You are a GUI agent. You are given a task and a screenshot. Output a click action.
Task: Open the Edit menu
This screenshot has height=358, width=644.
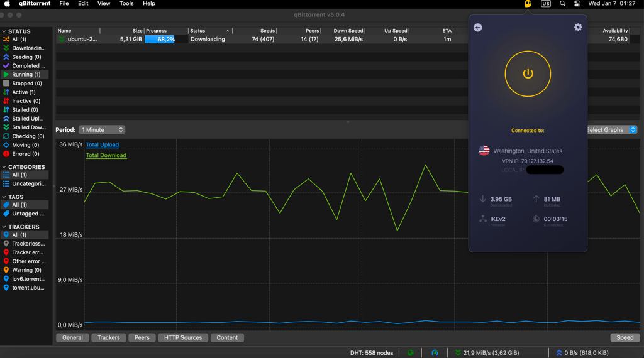coord(84,3)
